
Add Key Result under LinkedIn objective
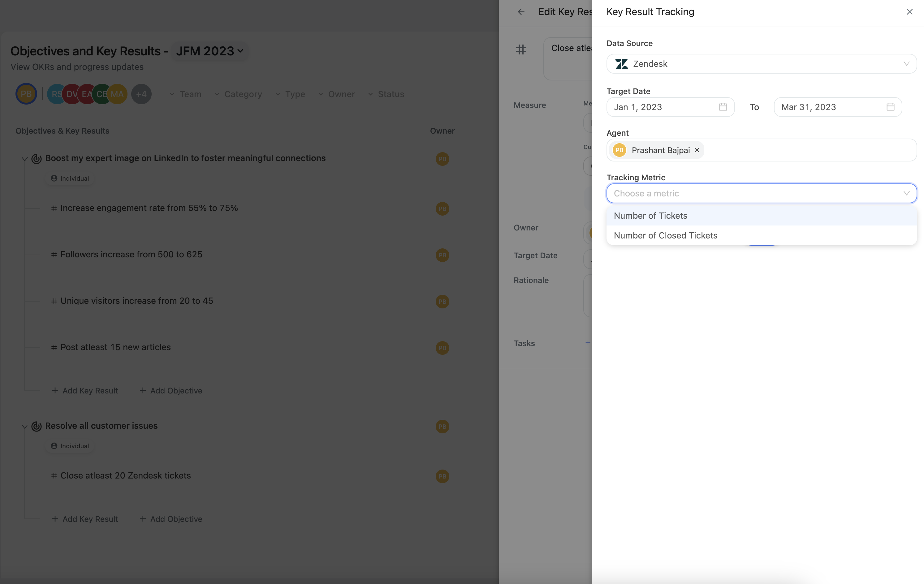coord(85,391)
